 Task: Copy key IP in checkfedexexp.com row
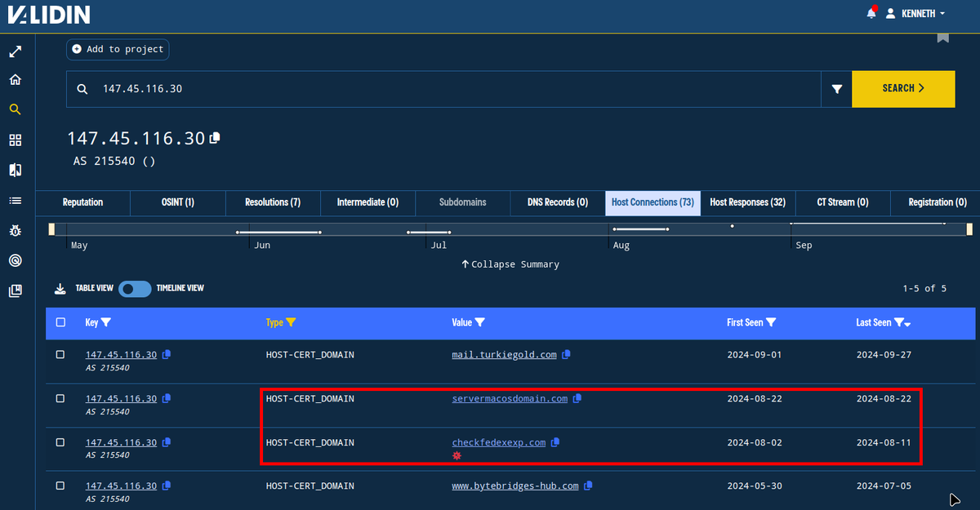coord(167,442)
